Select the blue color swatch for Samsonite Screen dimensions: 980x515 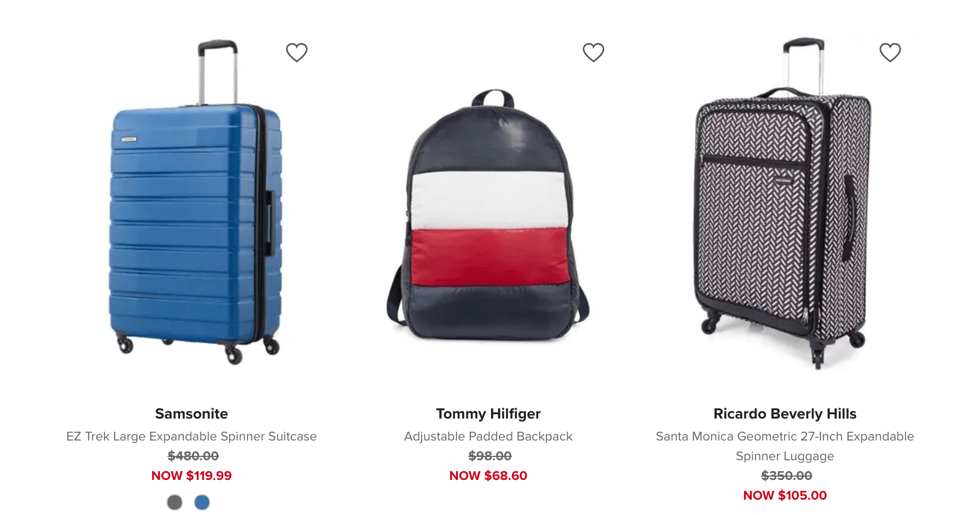pos(202,502)
